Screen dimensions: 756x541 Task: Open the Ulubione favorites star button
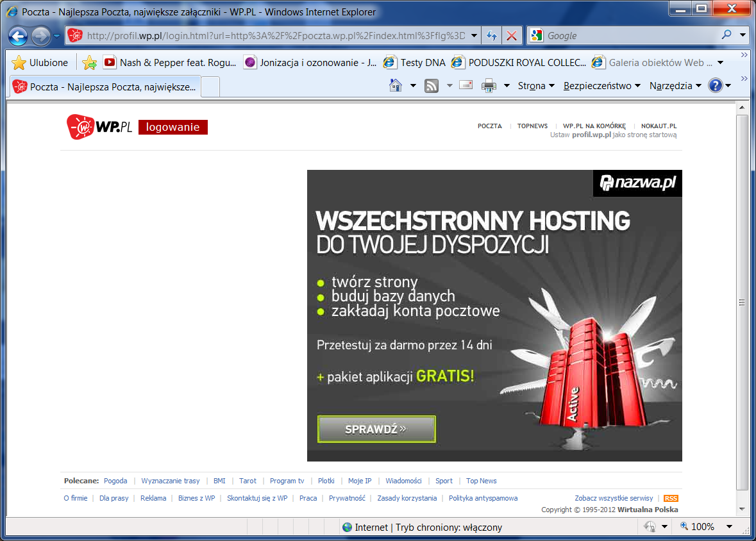coord(40,63)
